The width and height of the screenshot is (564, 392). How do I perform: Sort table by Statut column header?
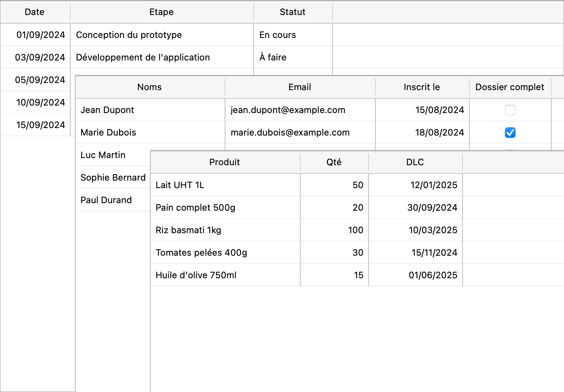pyautogui.click(x=292, y=12)
